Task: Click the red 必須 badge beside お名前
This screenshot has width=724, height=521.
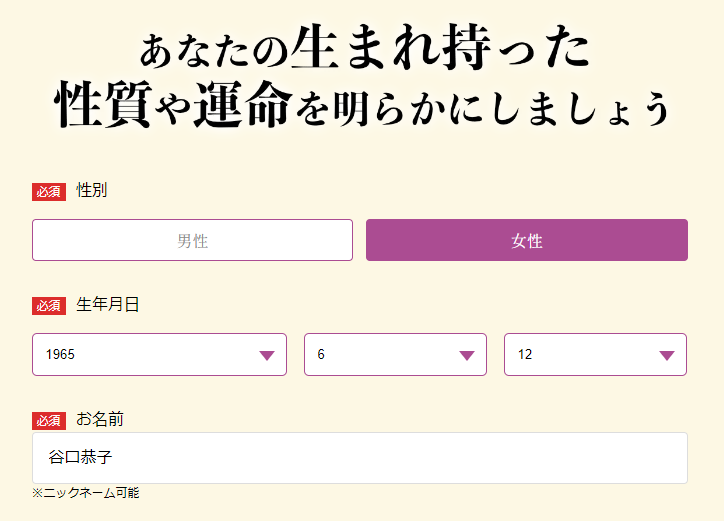Action: [x=49, y=420]
